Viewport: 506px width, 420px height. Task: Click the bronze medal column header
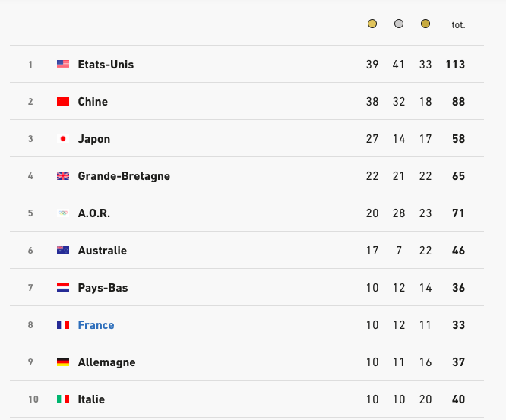click(425, 24)
